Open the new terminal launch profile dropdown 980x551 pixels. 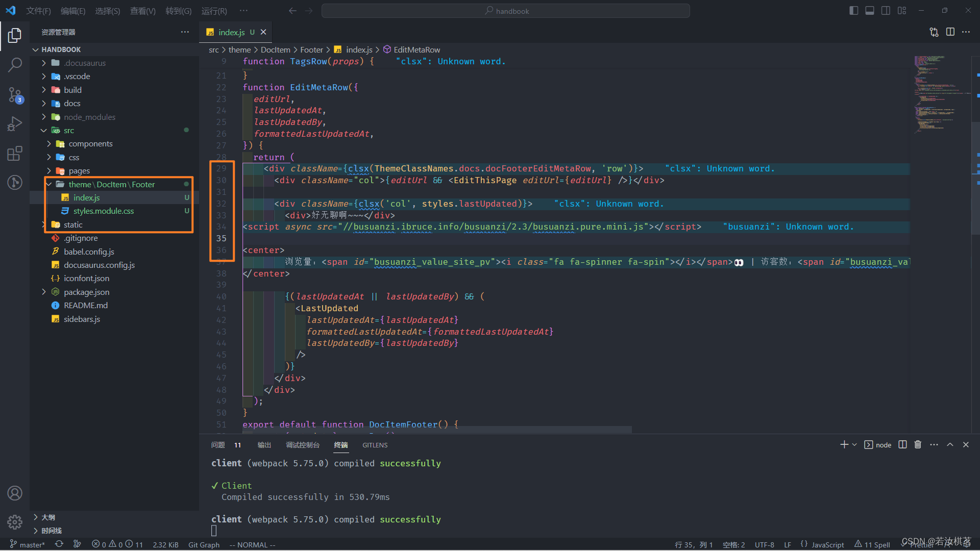coord(854,445)
